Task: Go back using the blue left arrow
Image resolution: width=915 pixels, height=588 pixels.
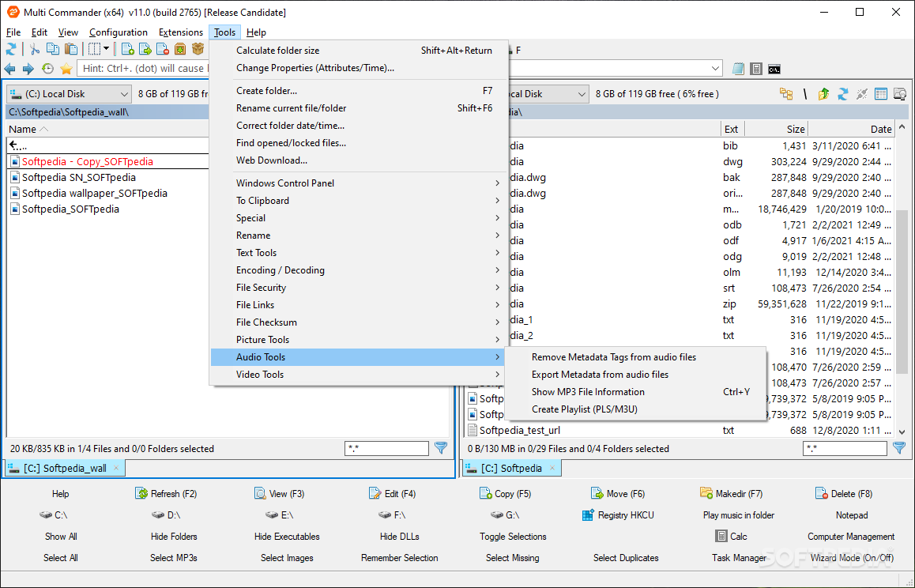Action: [x=10, y=69]
